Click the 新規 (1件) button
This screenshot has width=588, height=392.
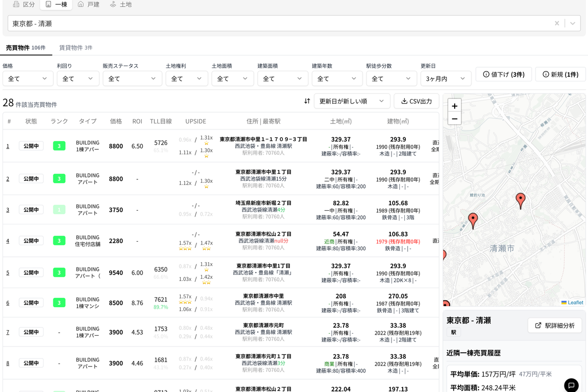click(560, 74)
